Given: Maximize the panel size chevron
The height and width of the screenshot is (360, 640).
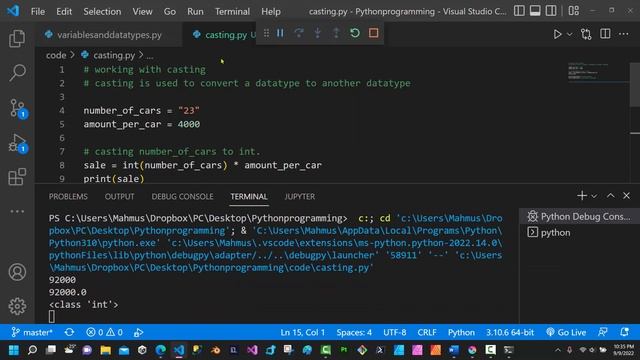Looking at the screenshot, I should (x=610, y=196).
